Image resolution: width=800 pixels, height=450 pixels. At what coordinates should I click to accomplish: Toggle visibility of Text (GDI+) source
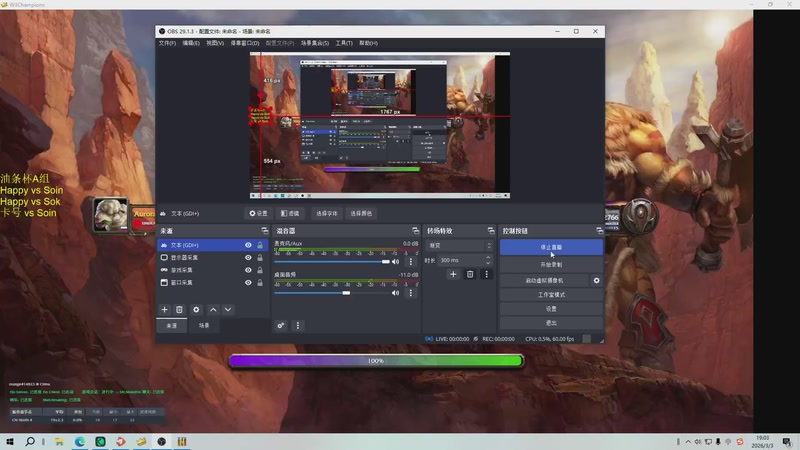point(248,245)
